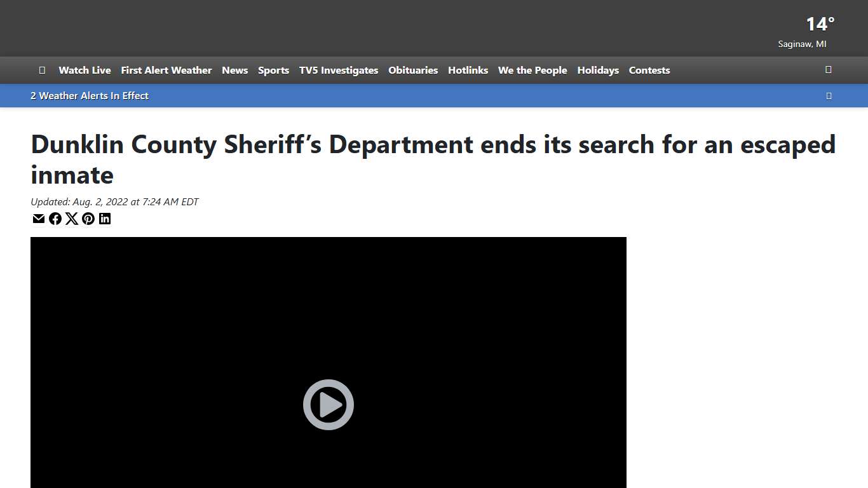Share the story on X
This screenshot has width=868, height=488.
[x=72, y=219]
